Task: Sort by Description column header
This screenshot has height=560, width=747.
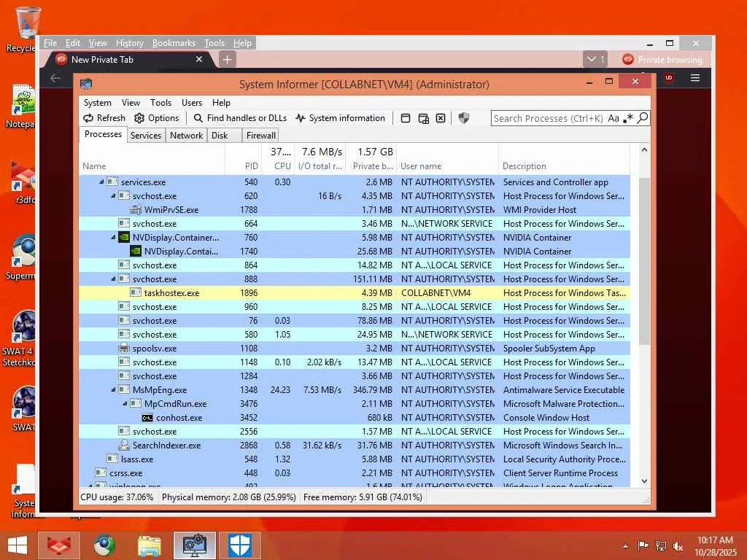Action: point(565,159)
